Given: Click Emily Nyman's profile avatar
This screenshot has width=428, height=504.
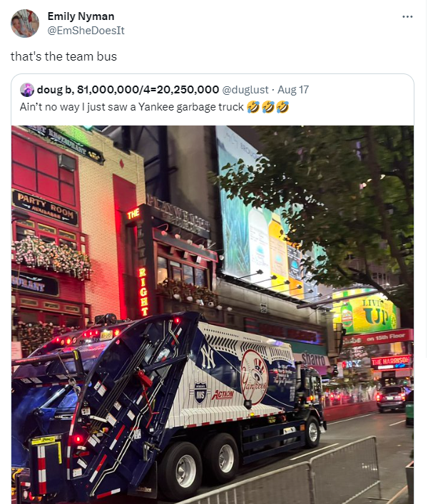Looking at the screenshot, I should click(25, 24).
